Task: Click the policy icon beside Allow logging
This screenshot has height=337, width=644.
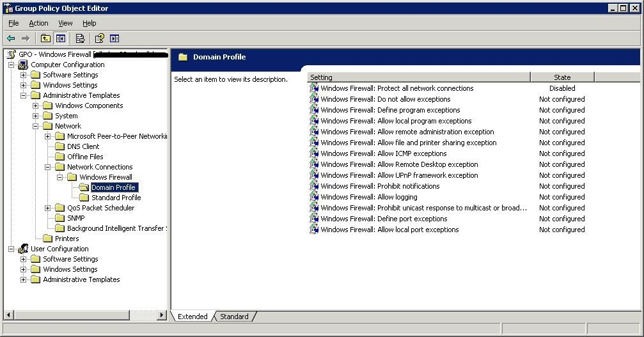Action: 314,197
